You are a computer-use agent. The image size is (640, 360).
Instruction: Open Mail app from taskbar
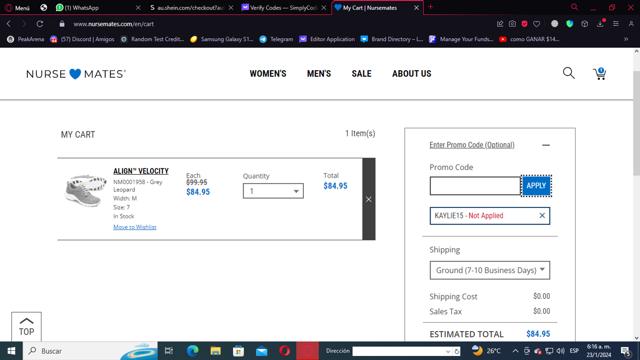[262, 351]
